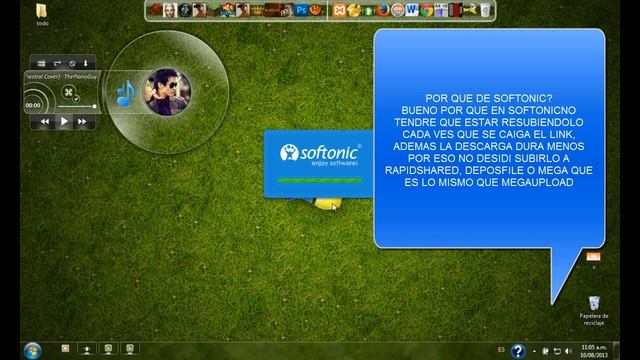Open the clock showing 11:05 a.m.
Screen dimensions: 640x360
pos(594,351)
